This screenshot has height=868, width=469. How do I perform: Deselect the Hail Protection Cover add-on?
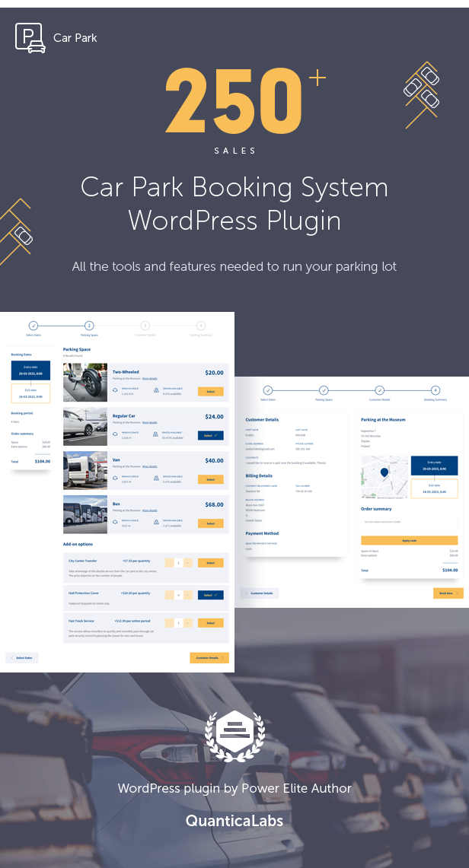210,595
